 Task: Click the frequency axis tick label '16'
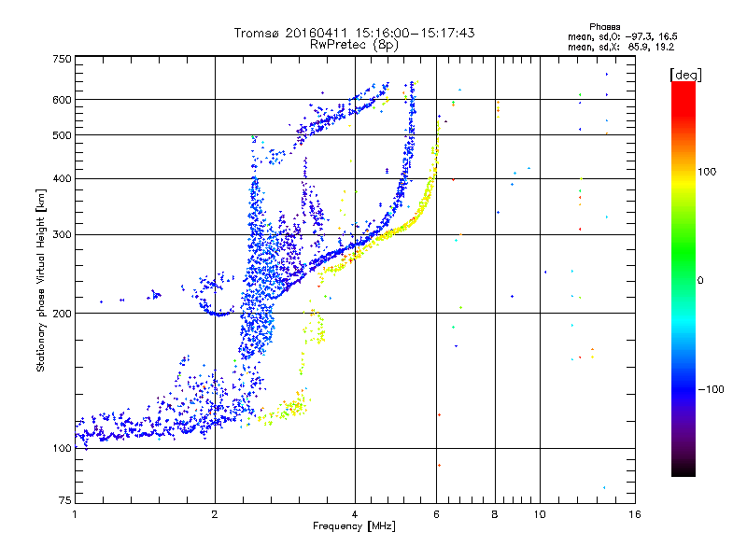click(x=635, y=514)
